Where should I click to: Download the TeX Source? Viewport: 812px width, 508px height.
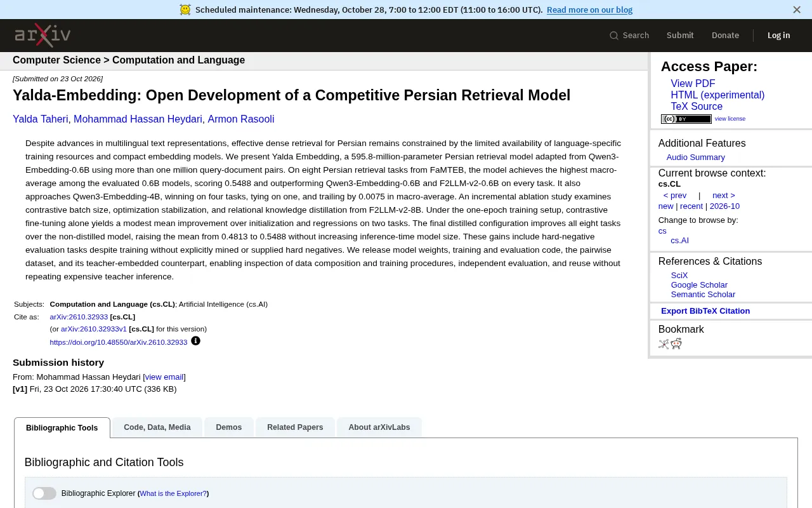pyautogui.click(x=697, y=107)
